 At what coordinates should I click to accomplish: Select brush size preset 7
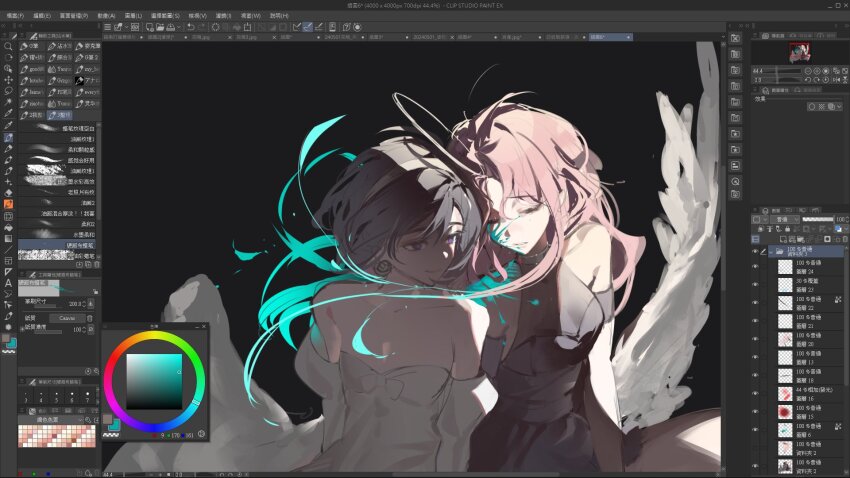point(87,397)
